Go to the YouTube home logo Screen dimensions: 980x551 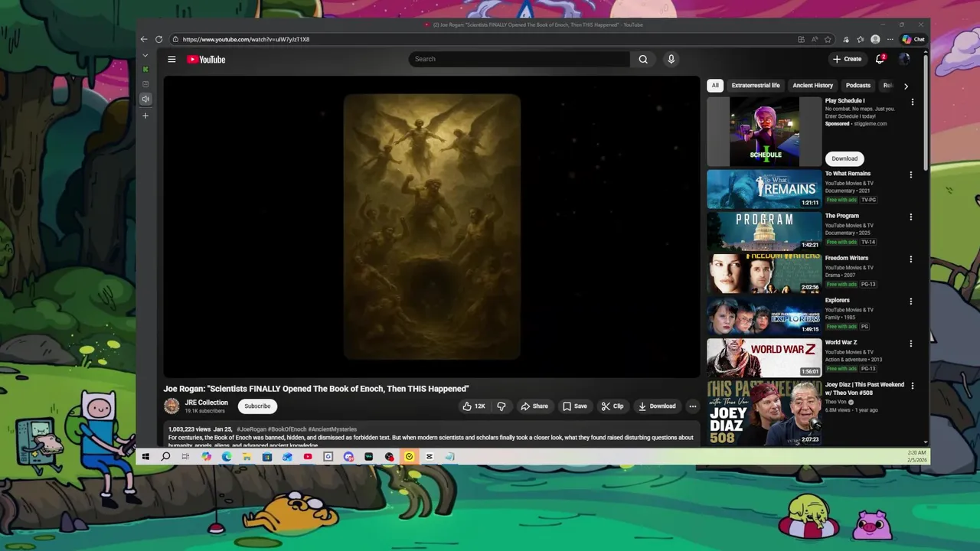click(206, 59)
